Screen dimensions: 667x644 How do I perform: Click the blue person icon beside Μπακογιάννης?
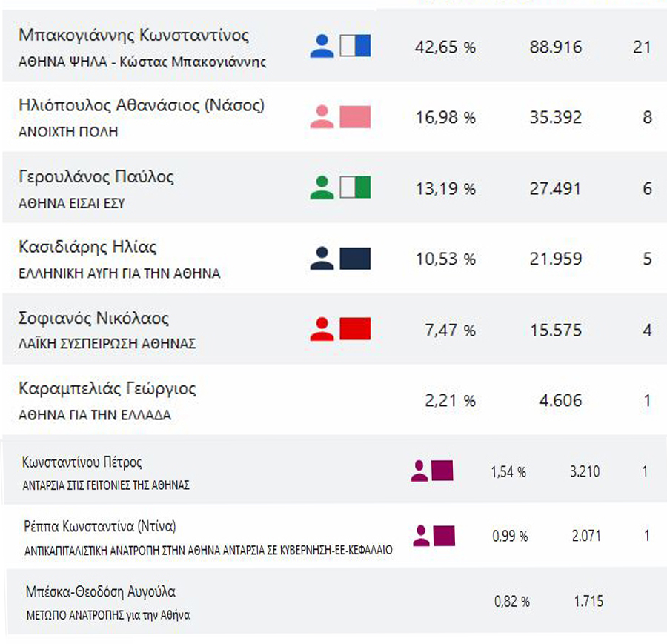(322, 47)
